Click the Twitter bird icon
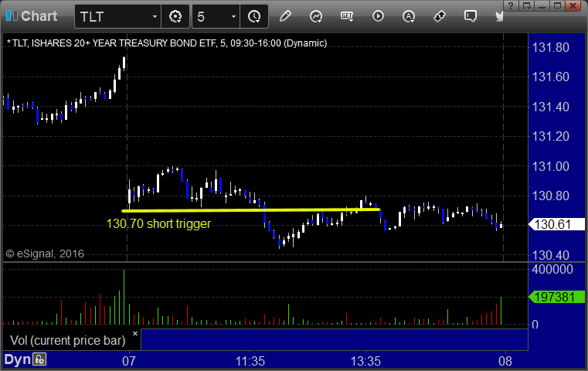The height and width of the screenshot is (371, 588). pos(499,16)
